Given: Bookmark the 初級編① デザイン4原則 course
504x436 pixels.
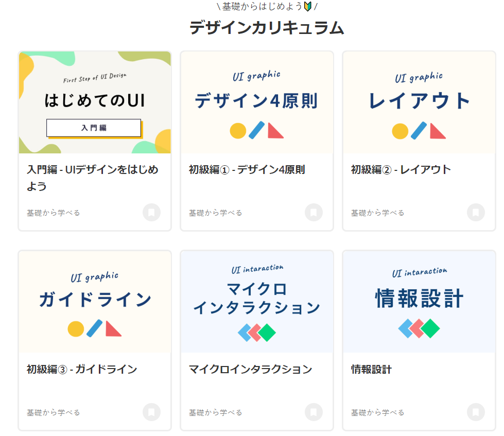Looking at the screenshot, I should click(314, 213).
